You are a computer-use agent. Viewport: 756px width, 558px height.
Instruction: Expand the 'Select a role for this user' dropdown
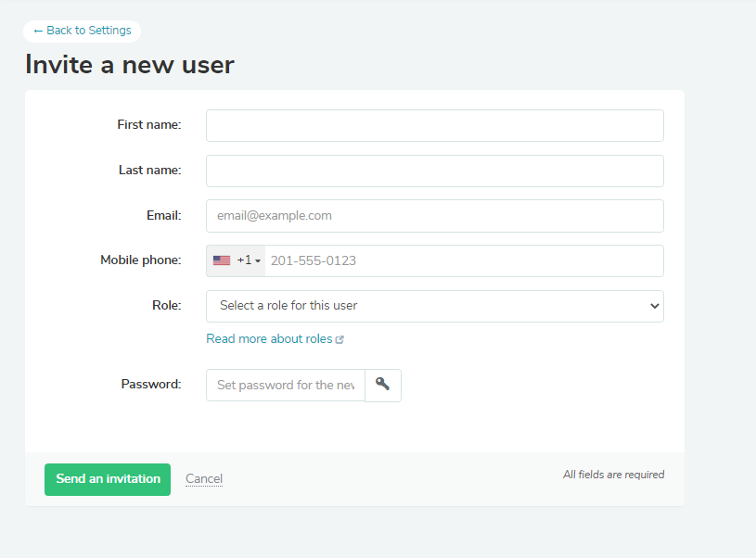434,306
